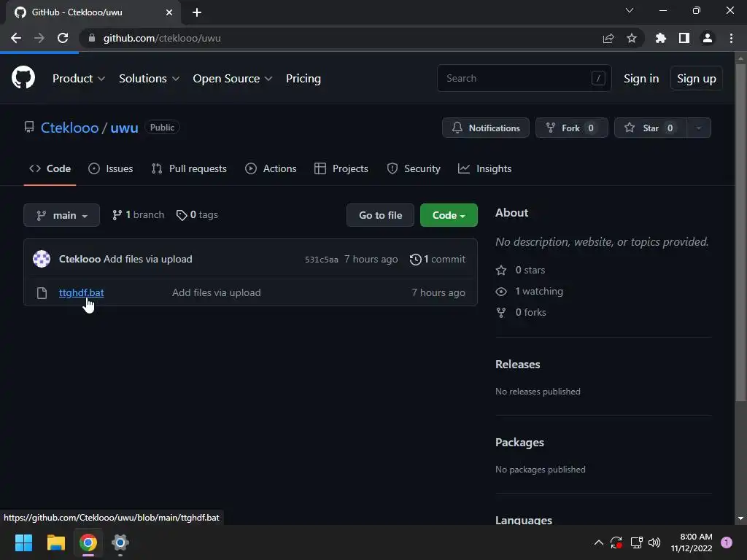The height and width of the screenshot is (560, 747).
Task: Open the Chrome extensions puzzle icon
Action: click(661, 38)
